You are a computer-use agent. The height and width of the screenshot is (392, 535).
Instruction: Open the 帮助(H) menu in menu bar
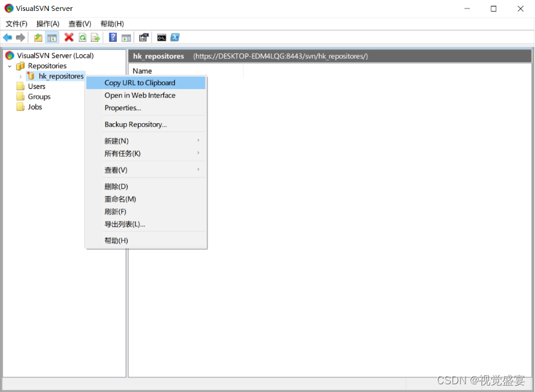[x=112, y=24]
